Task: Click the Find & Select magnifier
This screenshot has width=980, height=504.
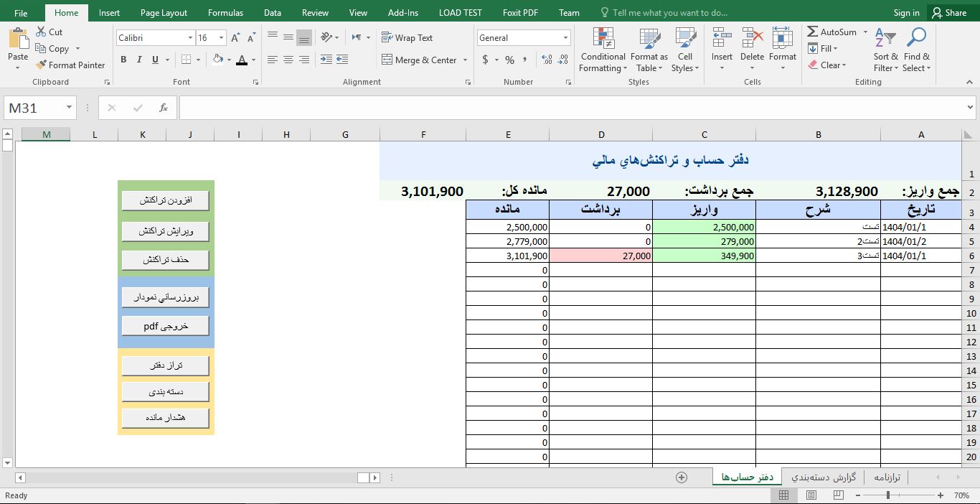Action: pyautogui.click(x=916, y=39)
